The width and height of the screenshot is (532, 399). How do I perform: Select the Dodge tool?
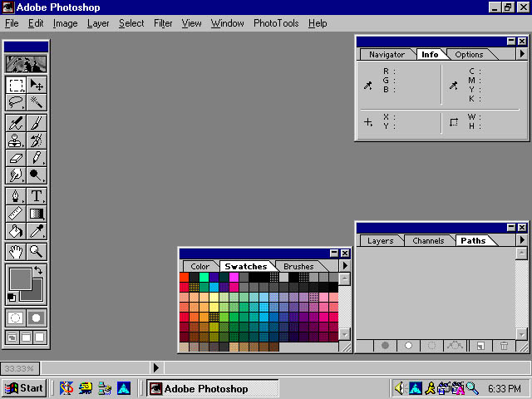point(37,175)
